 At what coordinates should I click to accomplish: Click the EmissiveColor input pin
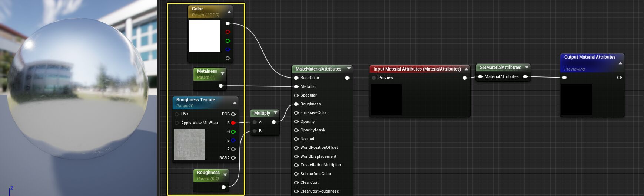[x=296, y=113]
